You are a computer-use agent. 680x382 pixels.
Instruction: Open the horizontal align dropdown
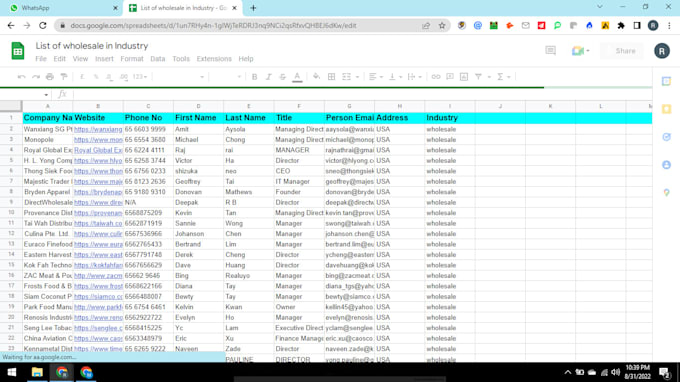376,77
